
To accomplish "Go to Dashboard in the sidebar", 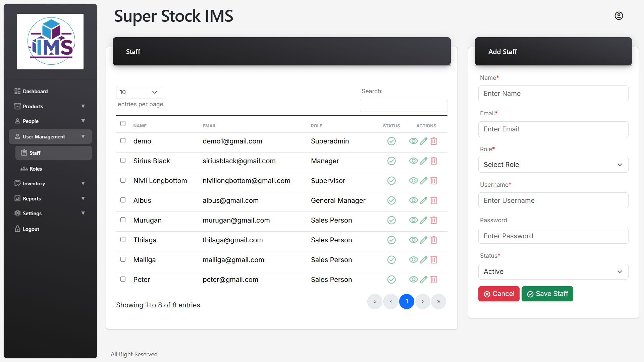I will 35,91.
